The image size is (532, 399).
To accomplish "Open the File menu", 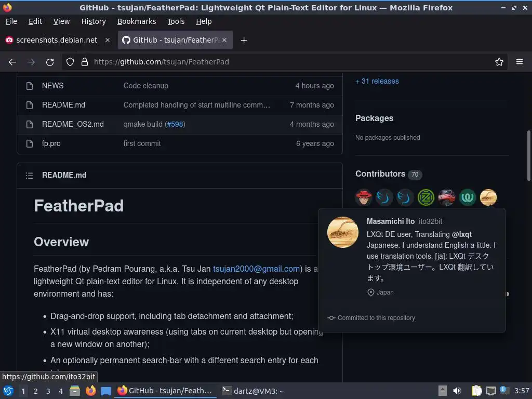I will pos(11,21).
